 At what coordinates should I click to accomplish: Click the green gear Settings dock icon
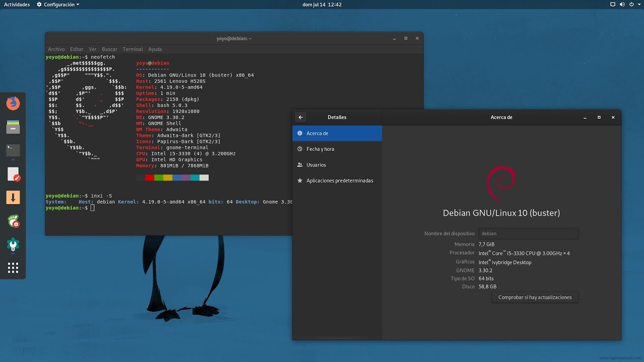click(13, 244)
